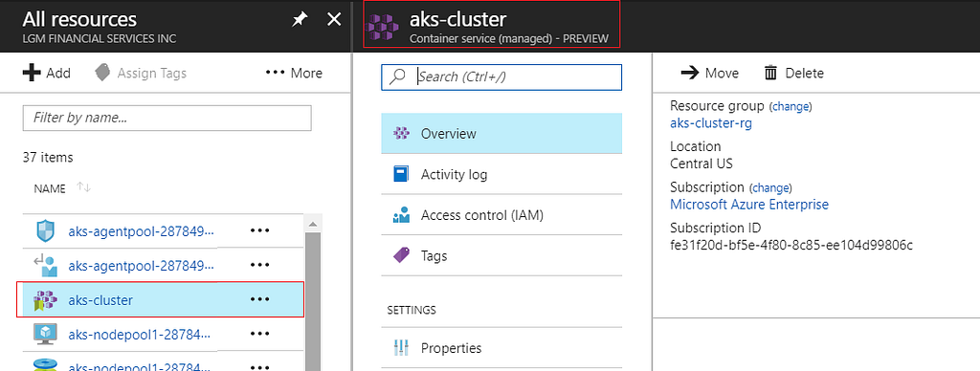Click the Overview icon

pyautogui.click(x=401, y=133)
